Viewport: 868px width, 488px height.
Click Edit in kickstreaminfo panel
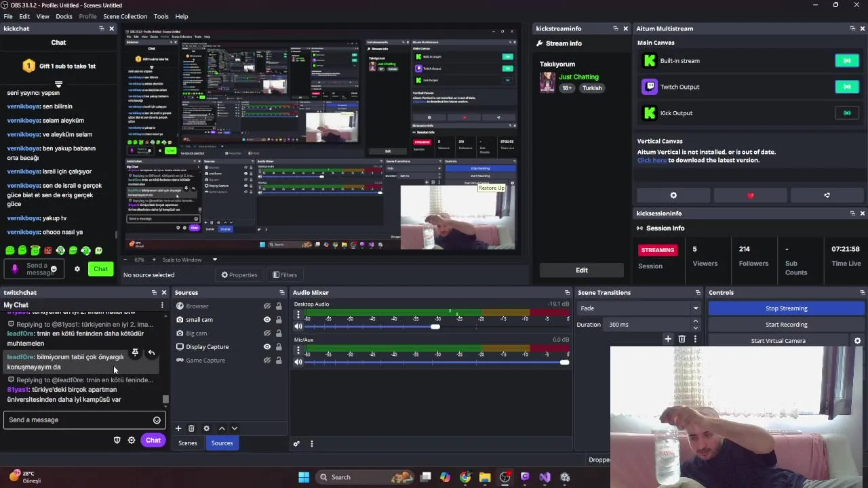click(x=582, y=270)
